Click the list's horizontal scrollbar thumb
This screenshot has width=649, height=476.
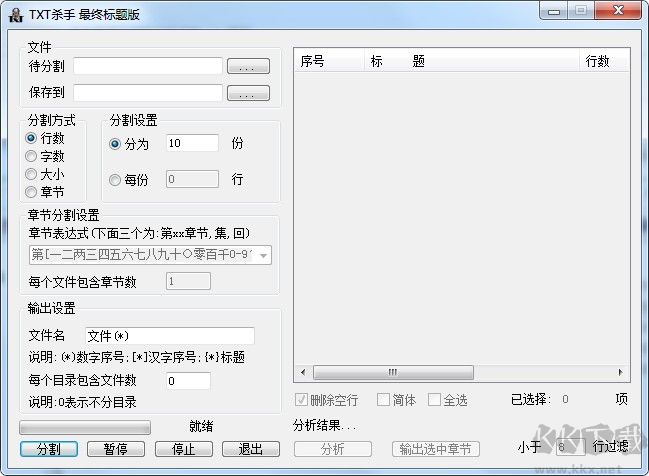click(x=393, y=373)
